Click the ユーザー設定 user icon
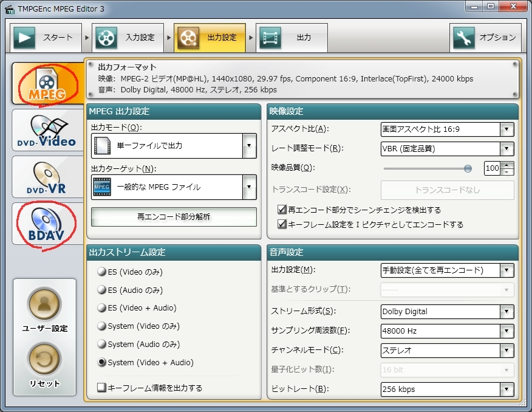 pyautogui.click(x=44, y=304)
